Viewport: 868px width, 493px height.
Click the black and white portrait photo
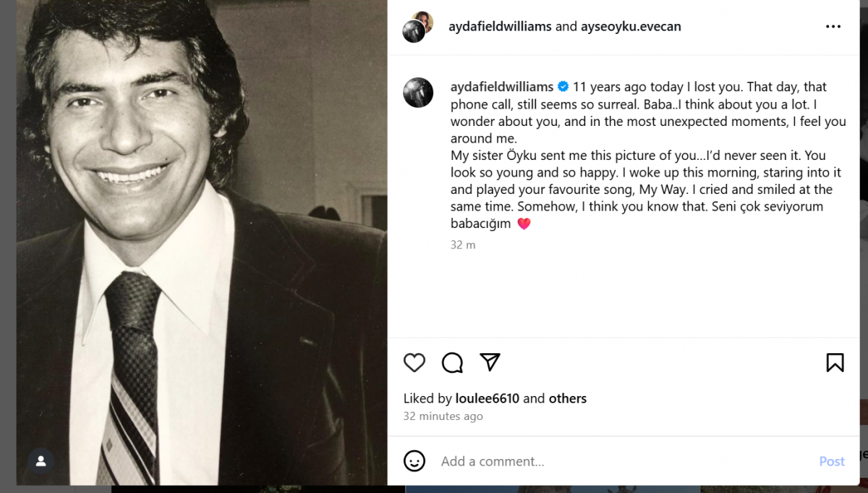[x=202, y=243]
